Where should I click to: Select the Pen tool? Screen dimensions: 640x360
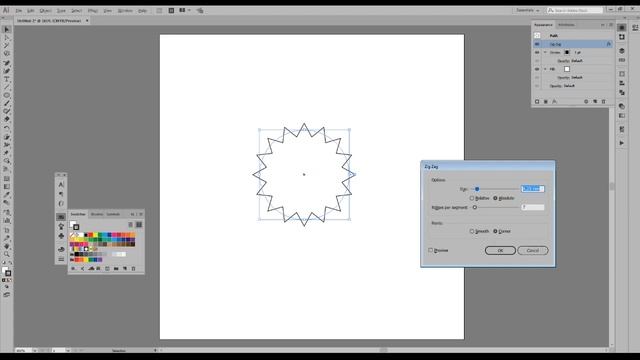point(7,63)
